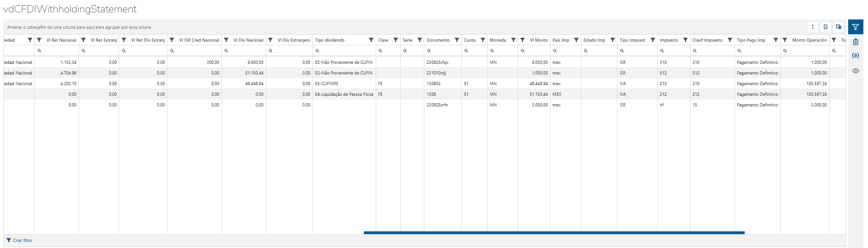Click filter funnel on Impuesto column
Image resolution: width=868 pixels, height=248 pixels.
[685, 40]
